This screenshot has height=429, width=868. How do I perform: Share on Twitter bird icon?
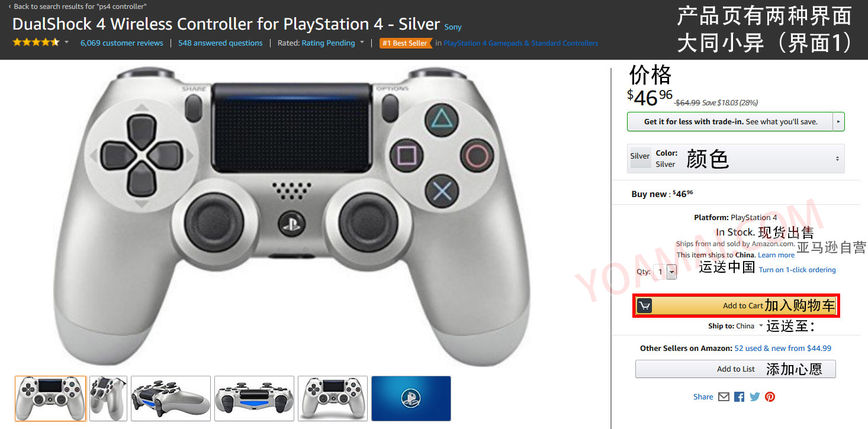coord(754,397)
